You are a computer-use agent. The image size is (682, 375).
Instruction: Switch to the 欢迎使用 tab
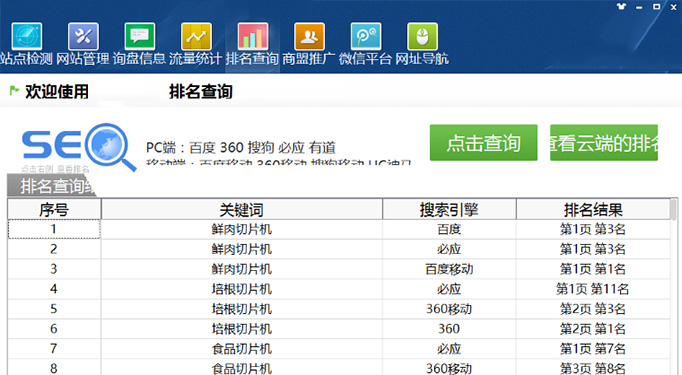57,91
